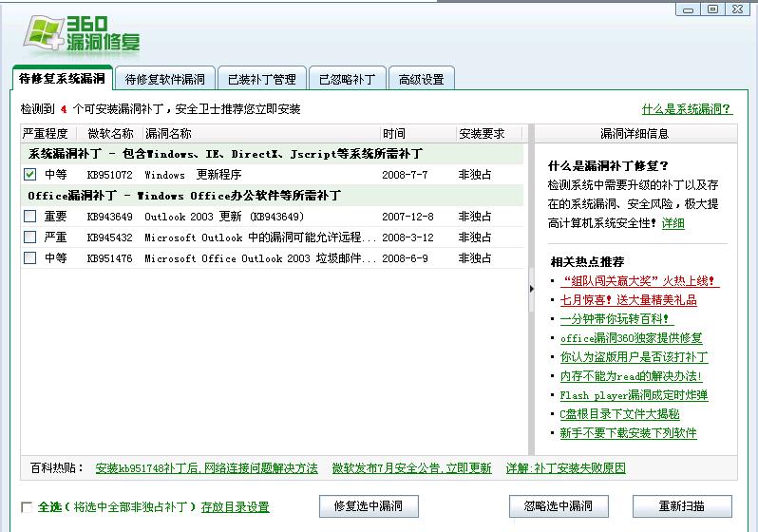
Task: Select the 待修复系统漏洞 tab
Action: 63,78
